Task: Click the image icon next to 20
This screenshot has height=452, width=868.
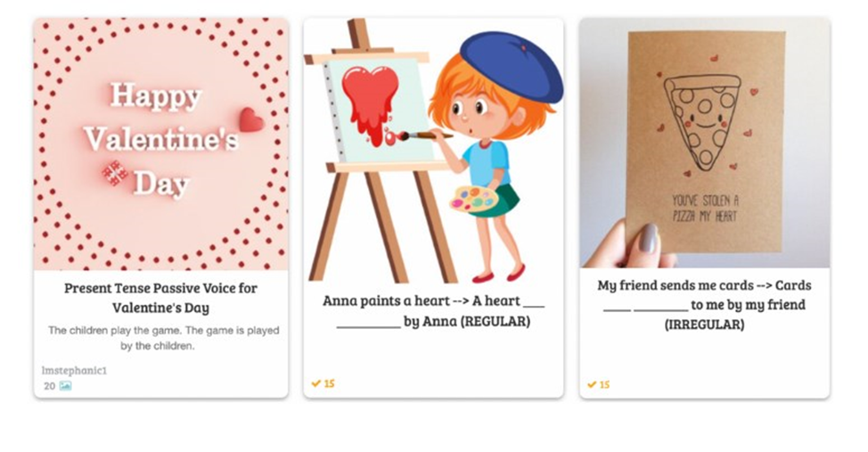Action: [x=65, y=386]
